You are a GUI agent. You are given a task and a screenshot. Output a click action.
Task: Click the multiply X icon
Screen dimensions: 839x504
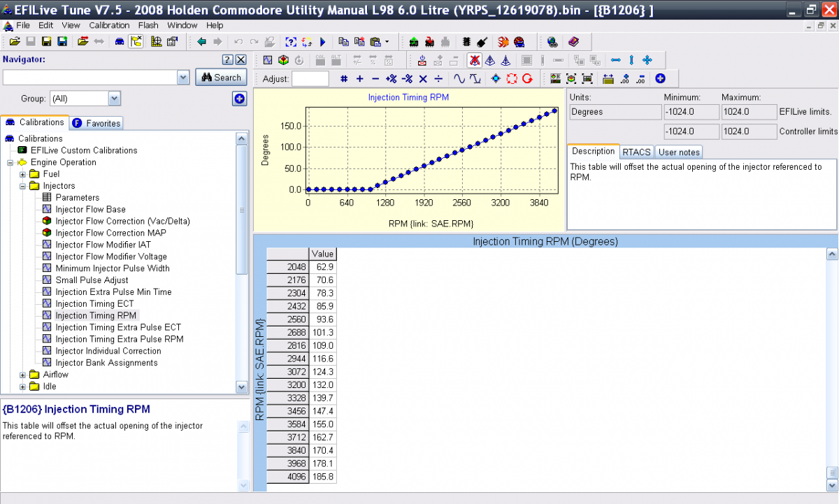tap(423, 79)
